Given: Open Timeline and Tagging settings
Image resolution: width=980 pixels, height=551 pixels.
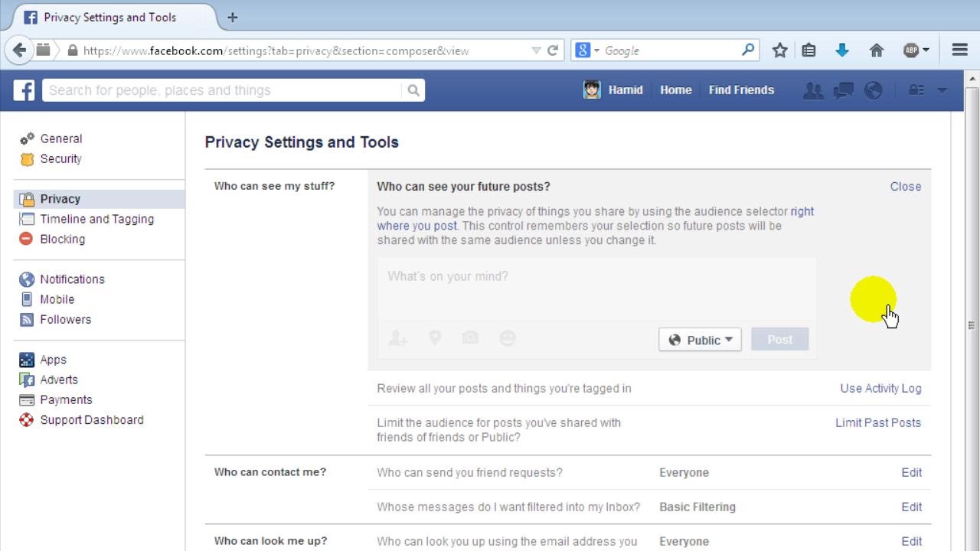Looking at the screenshot, I should pyautogui.click(x=97, y=219).
